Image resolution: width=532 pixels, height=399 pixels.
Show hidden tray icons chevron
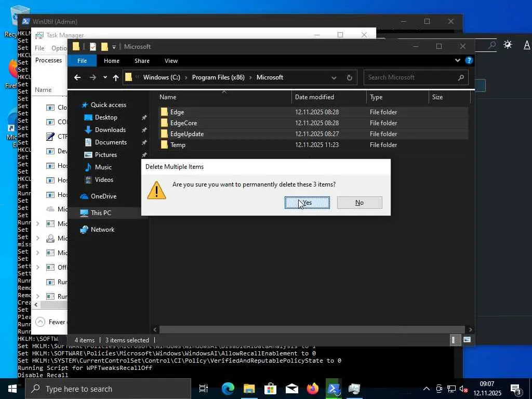tap(427, 389)
